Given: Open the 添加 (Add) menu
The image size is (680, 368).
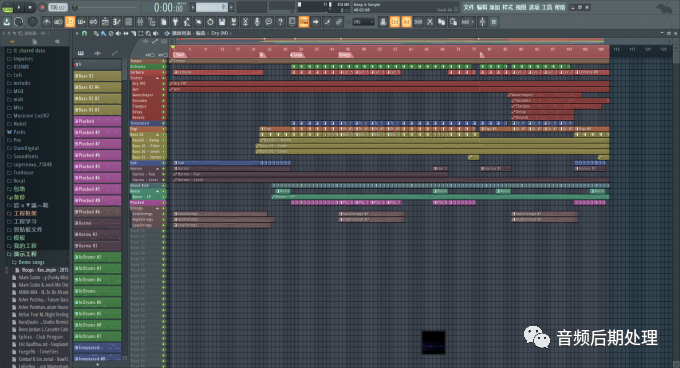Looking at the screenshot, I should click(x=494, y=7).
